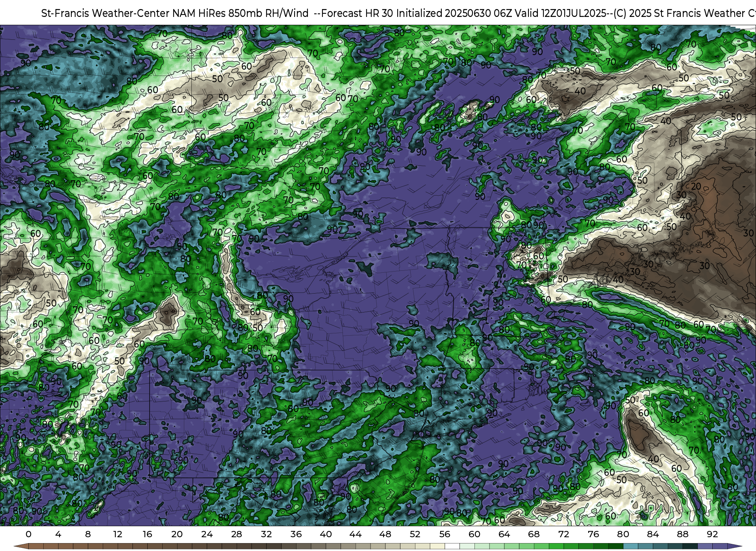
Task: Click the '20' contour label in the brown dry area
Action: point(696,186)
